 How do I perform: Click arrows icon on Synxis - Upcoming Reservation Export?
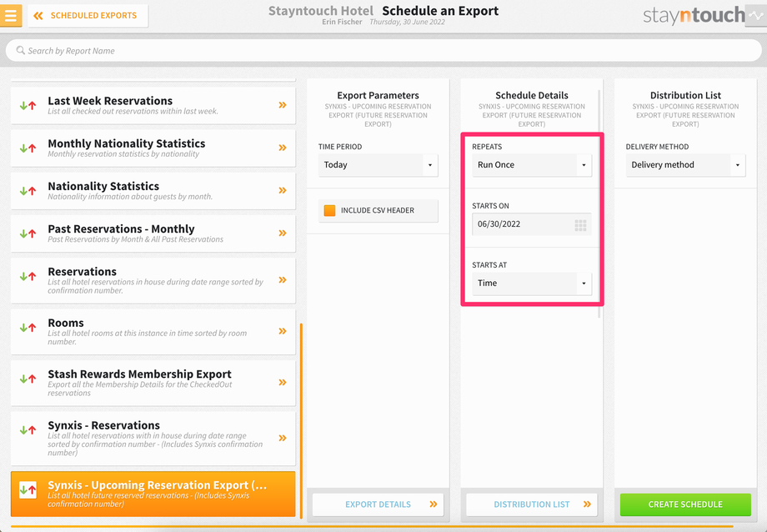tap(28, 489)
